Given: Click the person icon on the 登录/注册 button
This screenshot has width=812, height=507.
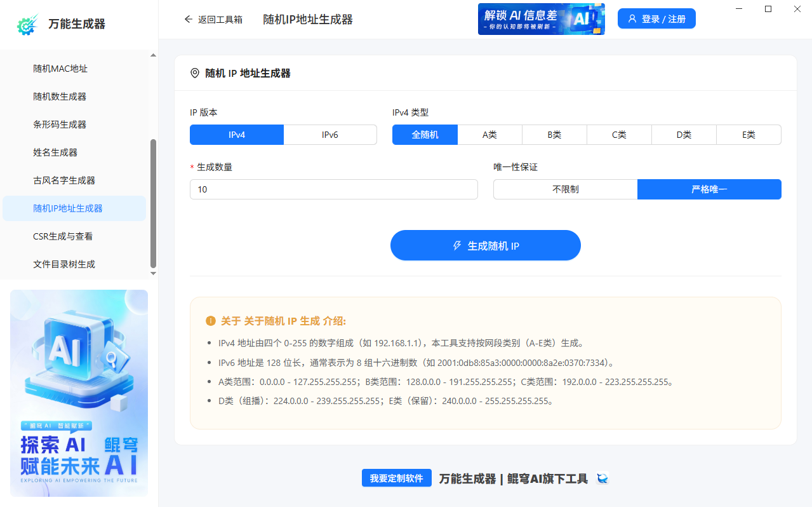Looking at the screenshot, I should [631, 18].
